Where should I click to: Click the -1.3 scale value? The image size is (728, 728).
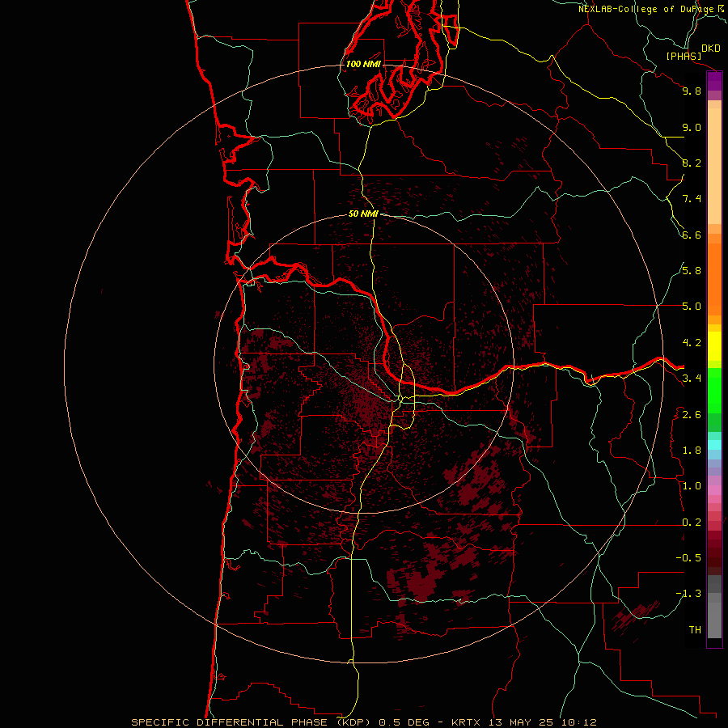pos(688,594)
